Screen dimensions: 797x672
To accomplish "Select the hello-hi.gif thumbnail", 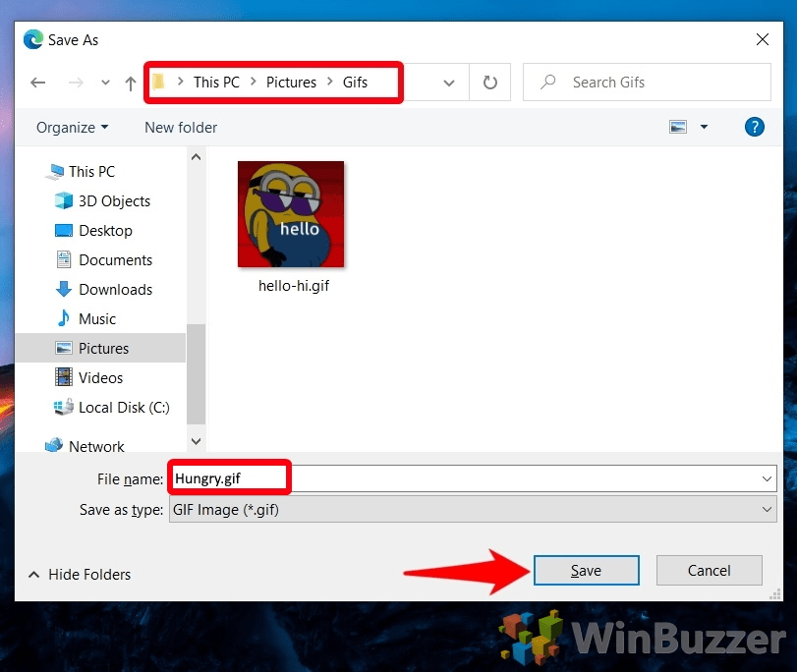I will coord(290,214).
